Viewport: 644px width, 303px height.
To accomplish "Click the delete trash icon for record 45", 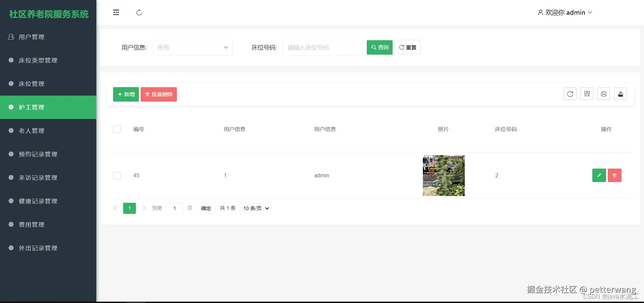I will click(x=614, y=175).
